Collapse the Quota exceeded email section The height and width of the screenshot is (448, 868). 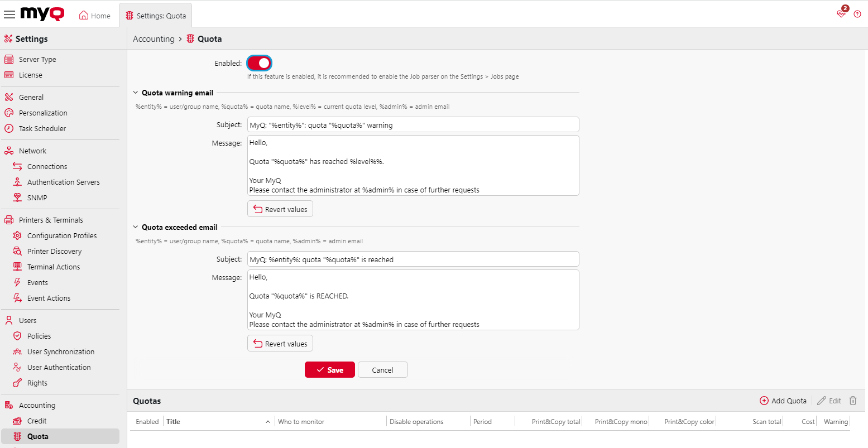point(135,227)
